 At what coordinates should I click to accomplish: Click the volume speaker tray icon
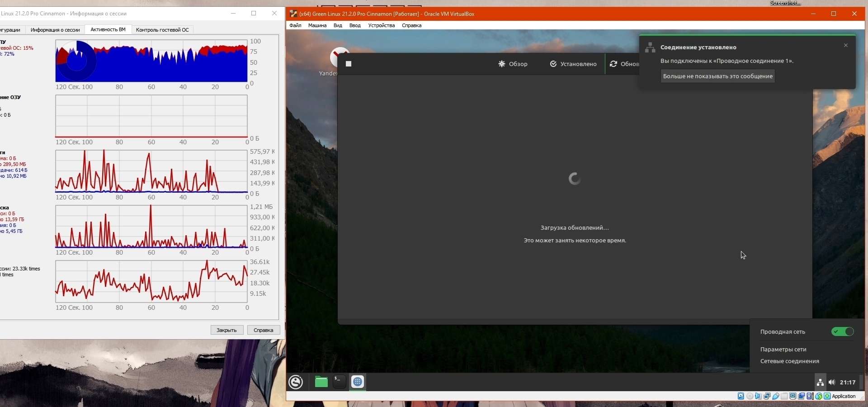click(x=832, y=383)
